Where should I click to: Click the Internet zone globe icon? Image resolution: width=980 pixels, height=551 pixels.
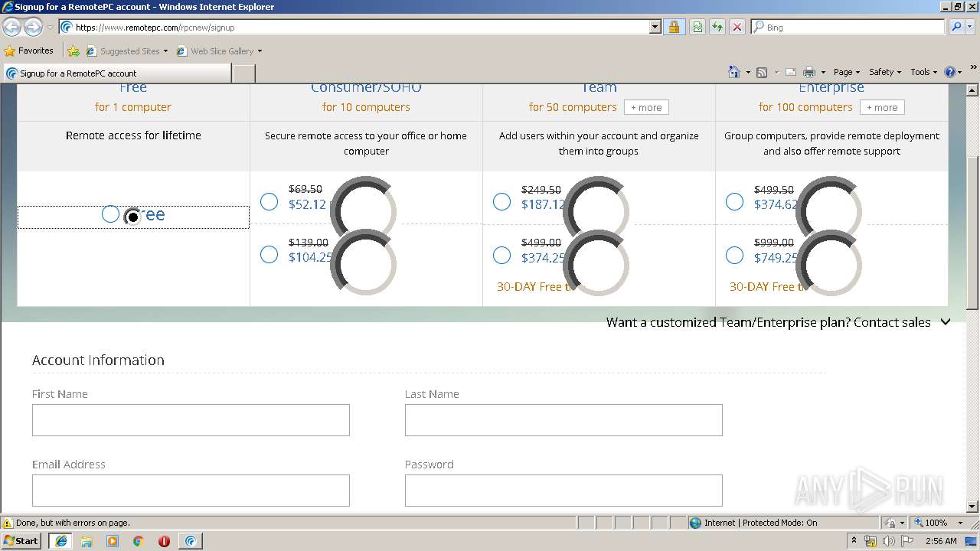695,523
